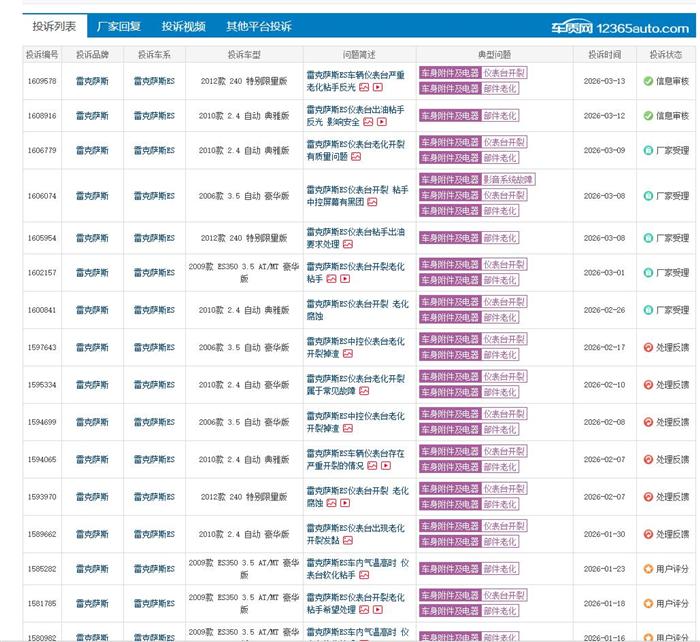Open 雷克萨斯ES series link in row 1600841

(x=154, y=310)
